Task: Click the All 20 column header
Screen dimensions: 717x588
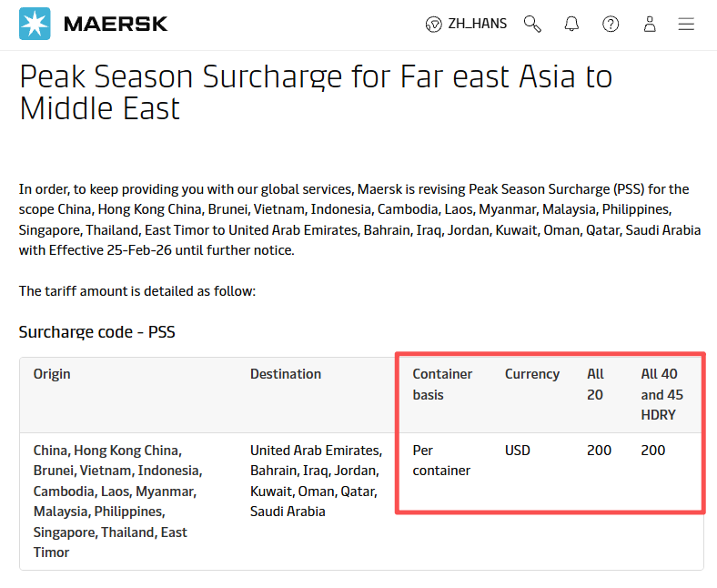Action: coord(595,384)
